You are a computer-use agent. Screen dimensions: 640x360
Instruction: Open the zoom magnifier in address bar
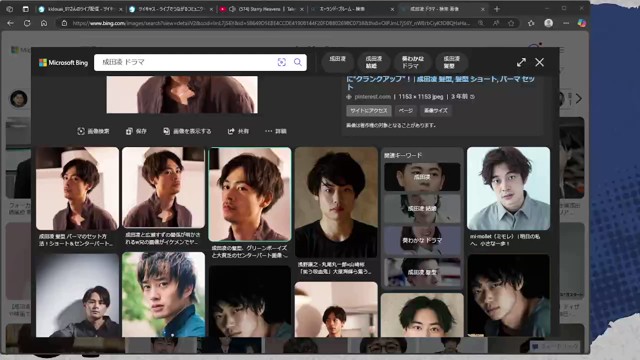point(481,23)
